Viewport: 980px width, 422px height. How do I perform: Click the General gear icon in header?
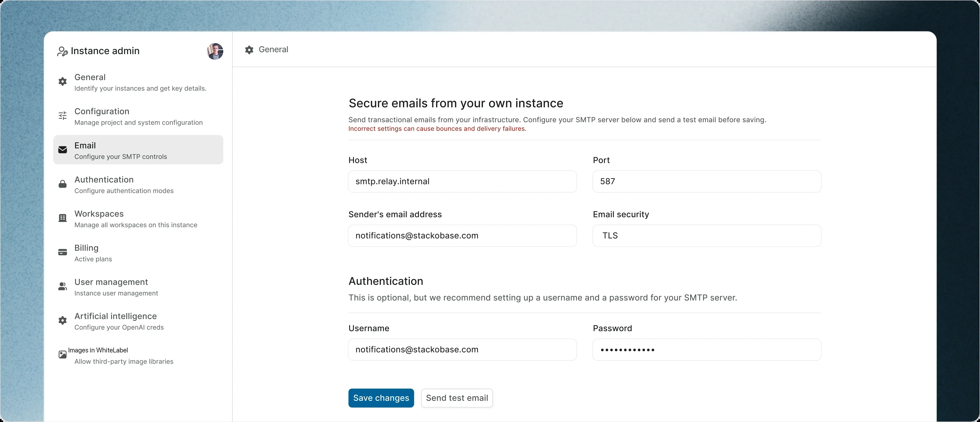pos(249,50)
